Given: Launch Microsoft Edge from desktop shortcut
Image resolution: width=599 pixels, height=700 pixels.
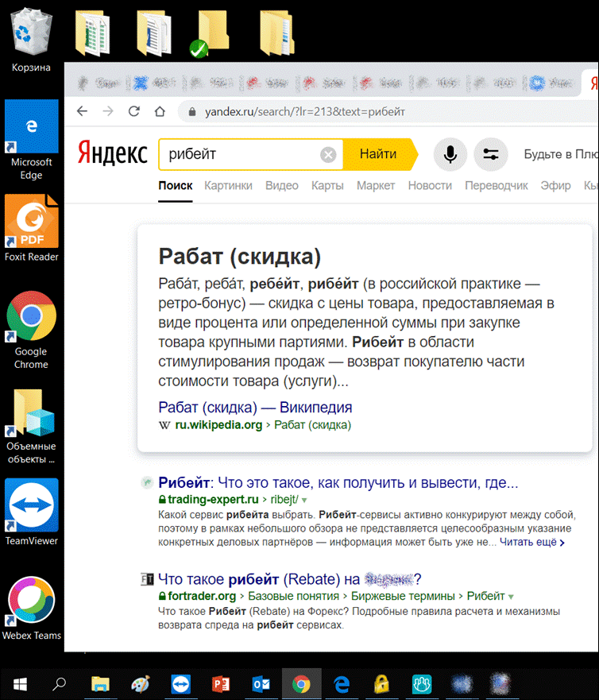Looking at the screenshot, I should tap(31, 140).
